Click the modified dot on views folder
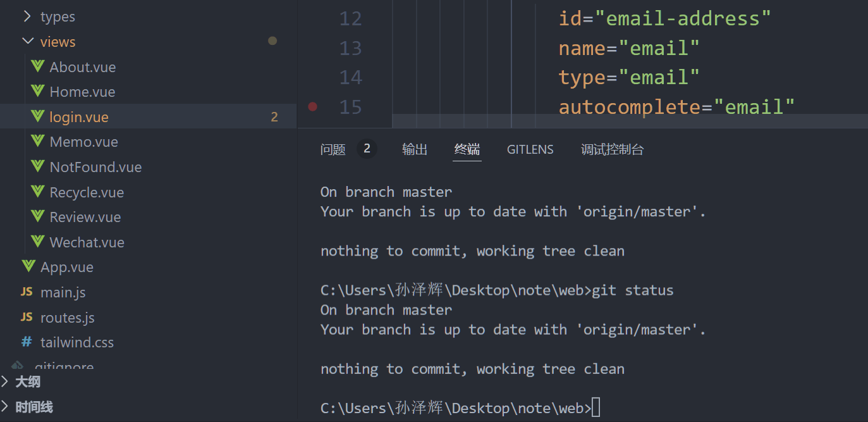 [x=272, y=41]
